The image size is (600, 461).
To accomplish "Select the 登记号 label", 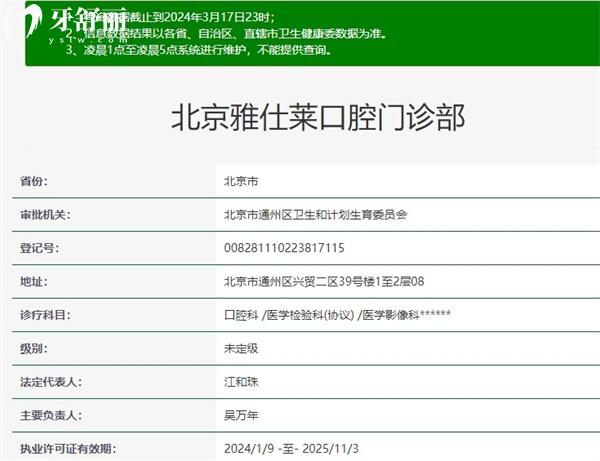I will [39, 248].
